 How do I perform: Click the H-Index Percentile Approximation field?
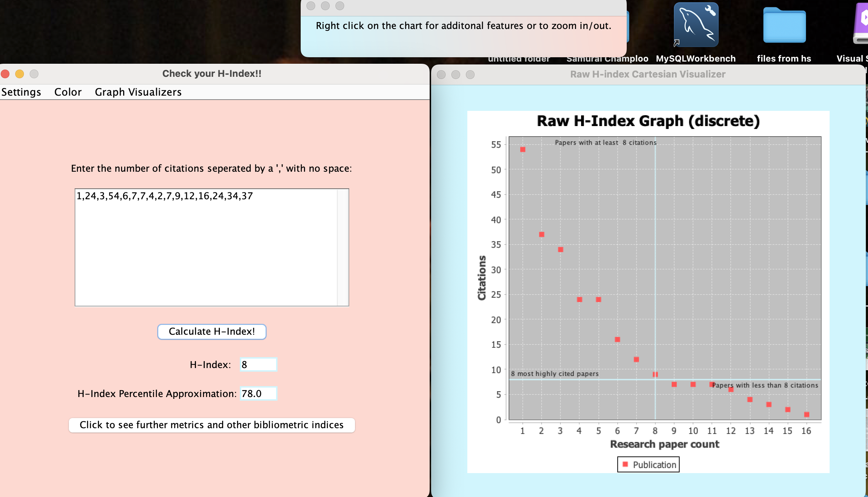pyautogui.click(x=258, y=393)
